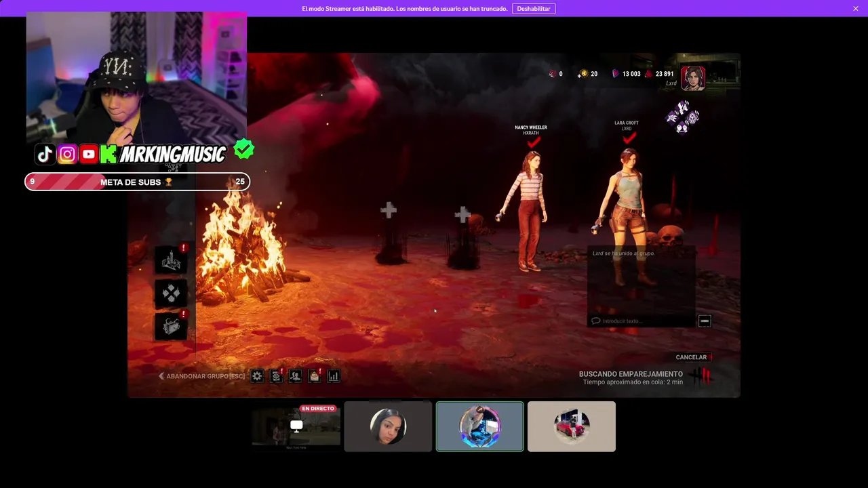The image size is (868, 488).
Task: Click the CANCELAR matchmaking button
Action: pos(691,357)
